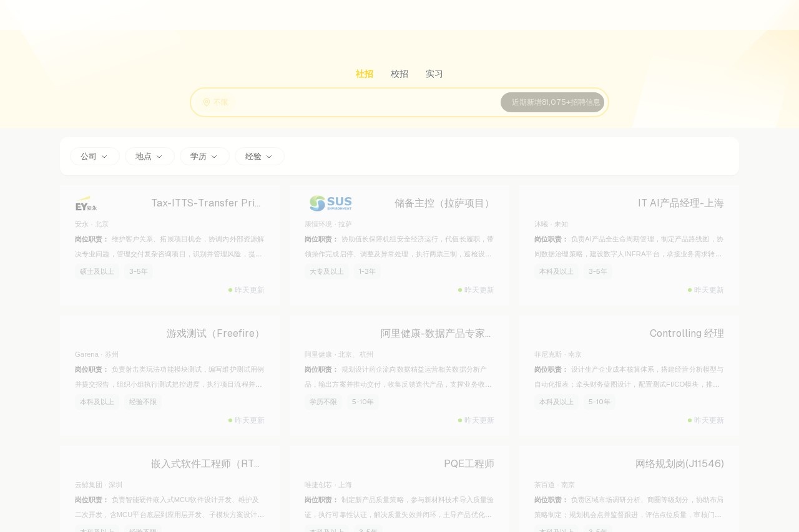Image resolution: width=799 pixels, height=532 pixels.
Task: Switch to the 校招 campus recruitment tab
Action: [x=399, y=74]
